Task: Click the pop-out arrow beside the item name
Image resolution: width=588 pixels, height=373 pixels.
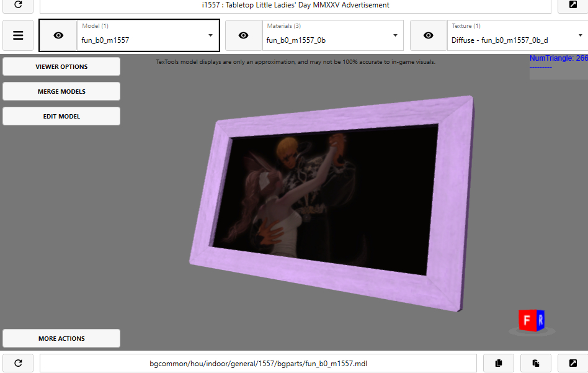Action: click(x=572, y=5)
